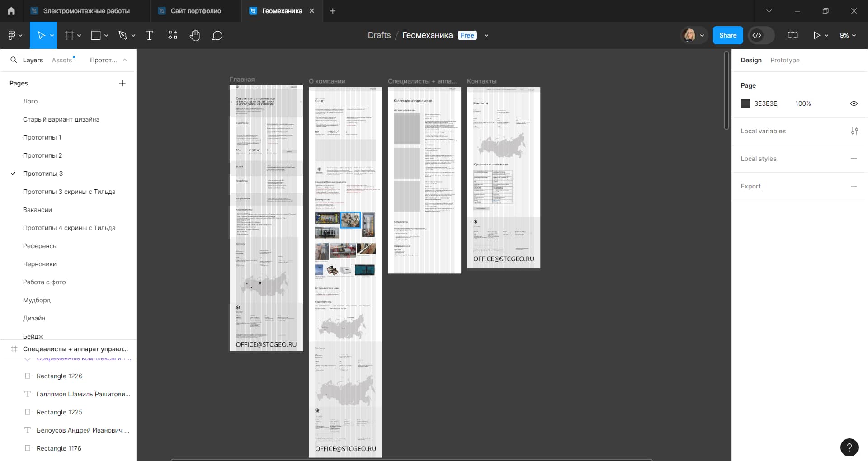Collapse the pages list chevron
The width and height of the screenshot is (868, 461).
[125, 60]
